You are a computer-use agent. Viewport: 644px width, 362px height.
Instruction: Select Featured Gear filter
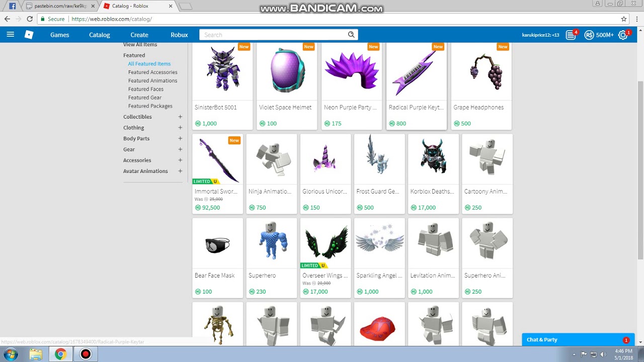click(x=145, y=98)
